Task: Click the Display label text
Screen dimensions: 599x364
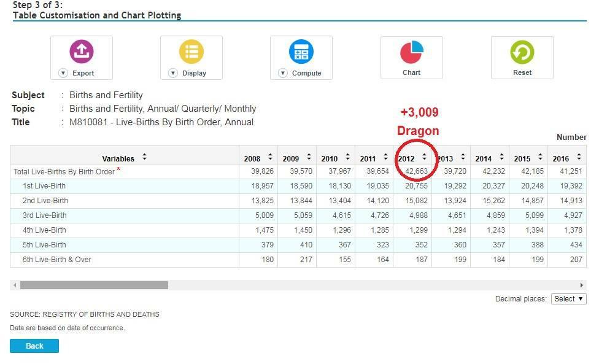Action: point(194,73)
